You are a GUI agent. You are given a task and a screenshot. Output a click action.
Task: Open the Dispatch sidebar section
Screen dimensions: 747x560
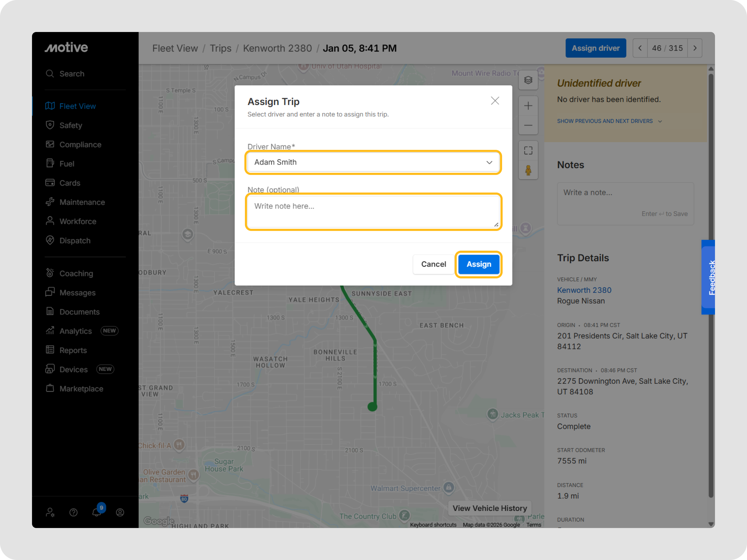click(75, 241)
